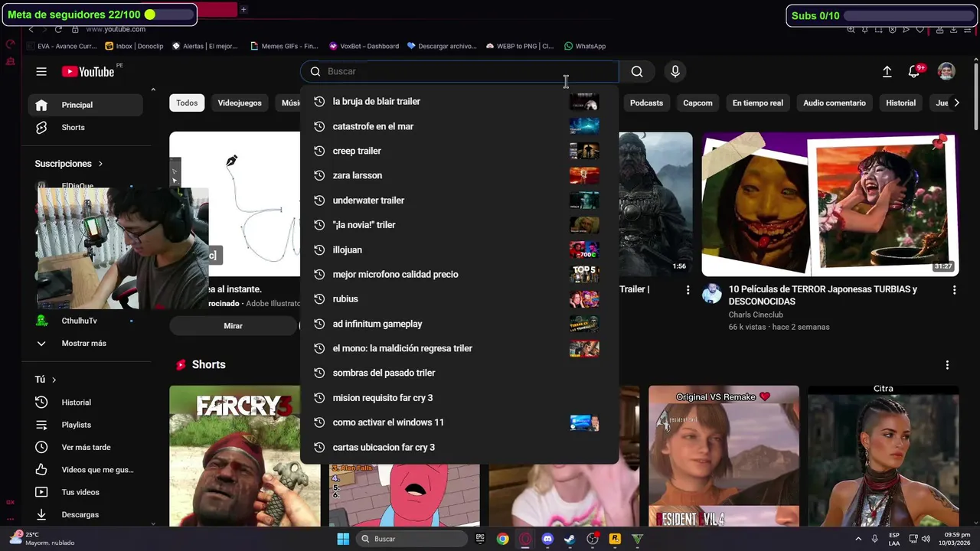980x551 pixels.
Task: Go to Principal in the sidebar
Action: point(85,105)
